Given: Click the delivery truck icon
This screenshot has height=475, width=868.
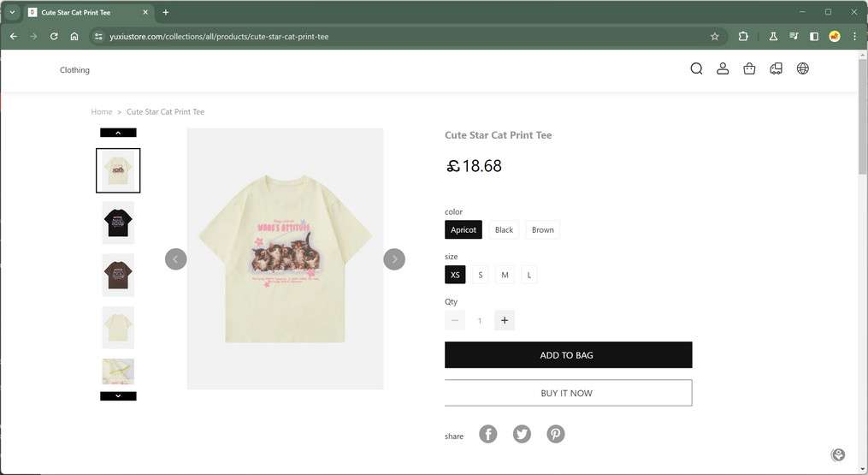Looking at the screenshot, I should 776,69.
